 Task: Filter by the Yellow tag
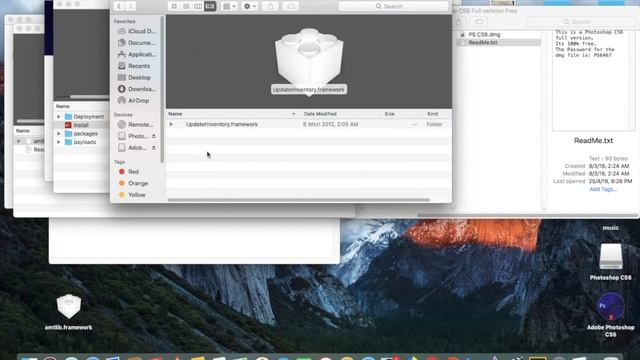132,195
